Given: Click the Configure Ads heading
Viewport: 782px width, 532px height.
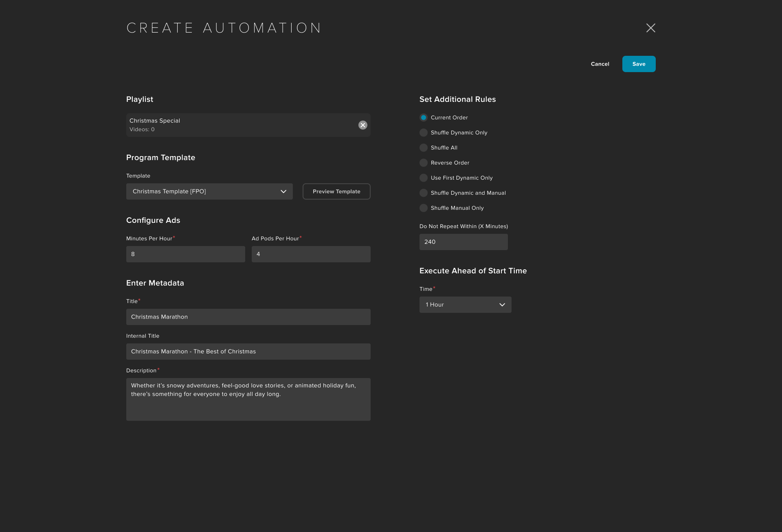Looking at the screenshot, I should click(153, 220).
